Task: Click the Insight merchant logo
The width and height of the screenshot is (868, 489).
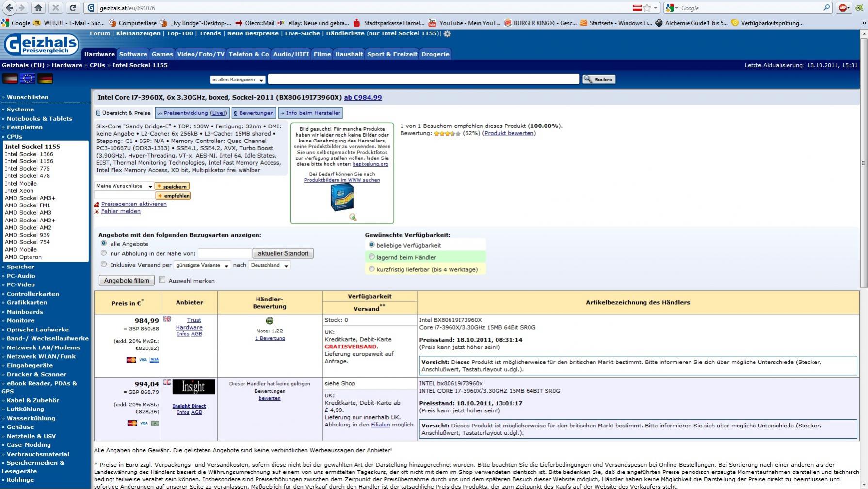Action: click(x=193, y=387)
